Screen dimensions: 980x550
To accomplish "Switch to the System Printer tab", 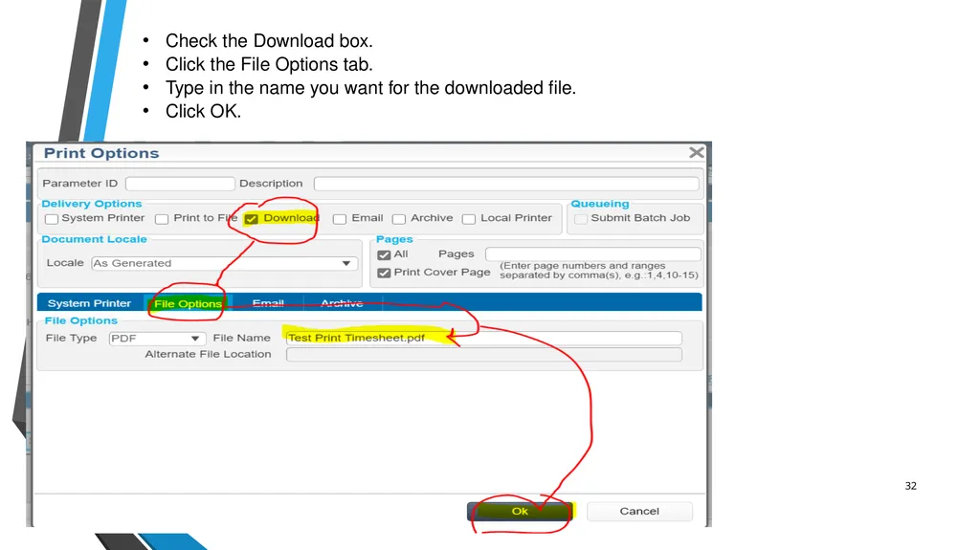I will click(x=89, y=303).
